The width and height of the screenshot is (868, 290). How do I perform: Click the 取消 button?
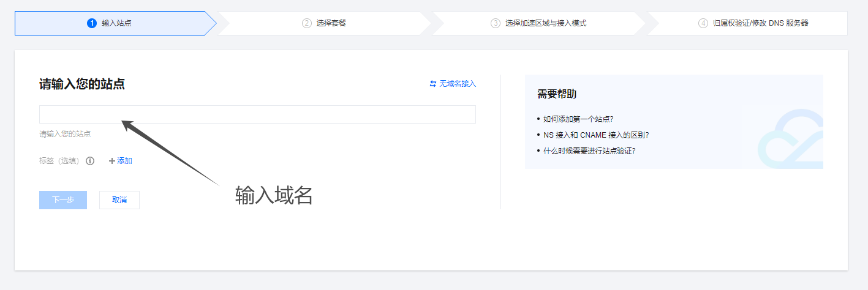[x=119, y=200]
